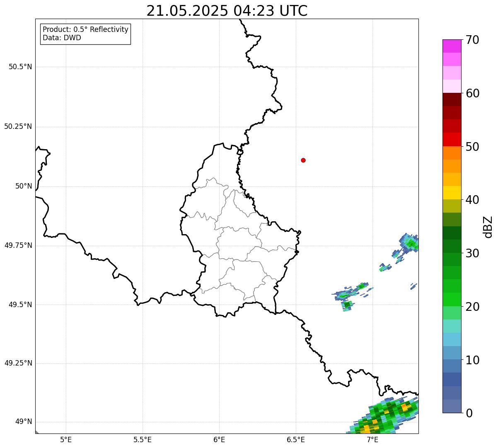Screen dimensions: 498x448
Task: Click the bright green colorbar segment above 20
Action: pyautogui.click(x=452, y=300)
